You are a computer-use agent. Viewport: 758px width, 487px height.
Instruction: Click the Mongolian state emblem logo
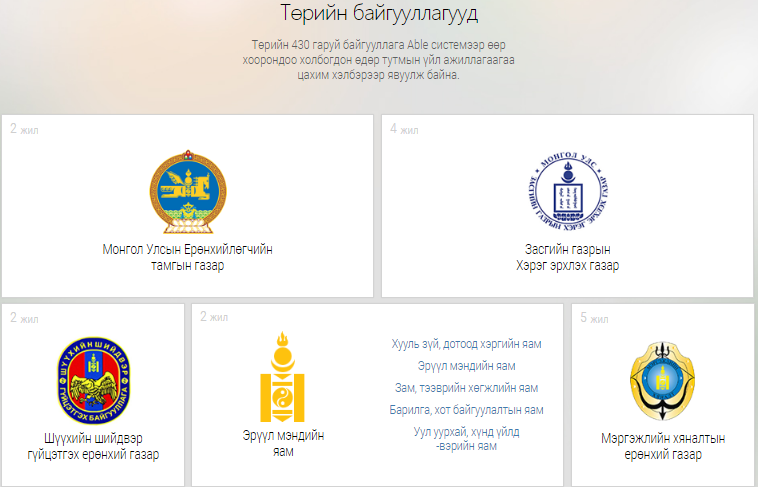coord(187,193)
